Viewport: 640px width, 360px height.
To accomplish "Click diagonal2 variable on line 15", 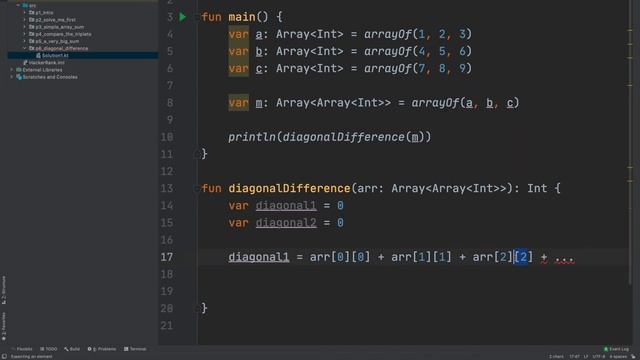I will coord(286,223).
